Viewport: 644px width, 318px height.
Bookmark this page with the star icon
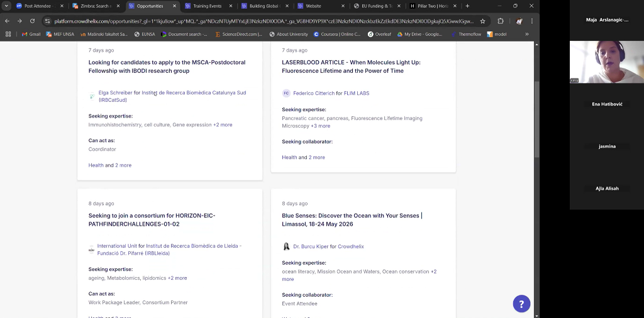482,21
